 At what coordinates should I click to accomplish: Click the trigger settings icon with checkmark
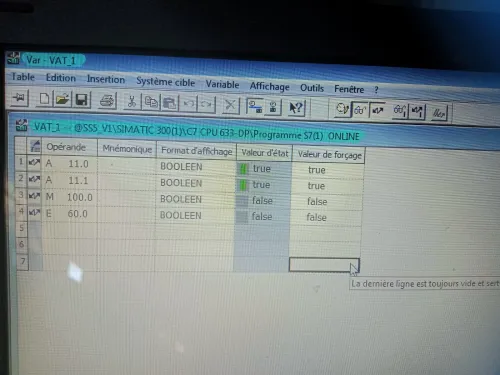pos(343,109)
